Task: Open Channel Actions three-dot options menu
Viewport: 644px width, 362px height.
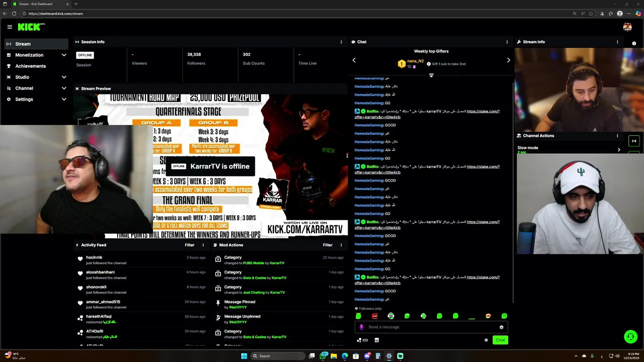Action: pos(617,136)
